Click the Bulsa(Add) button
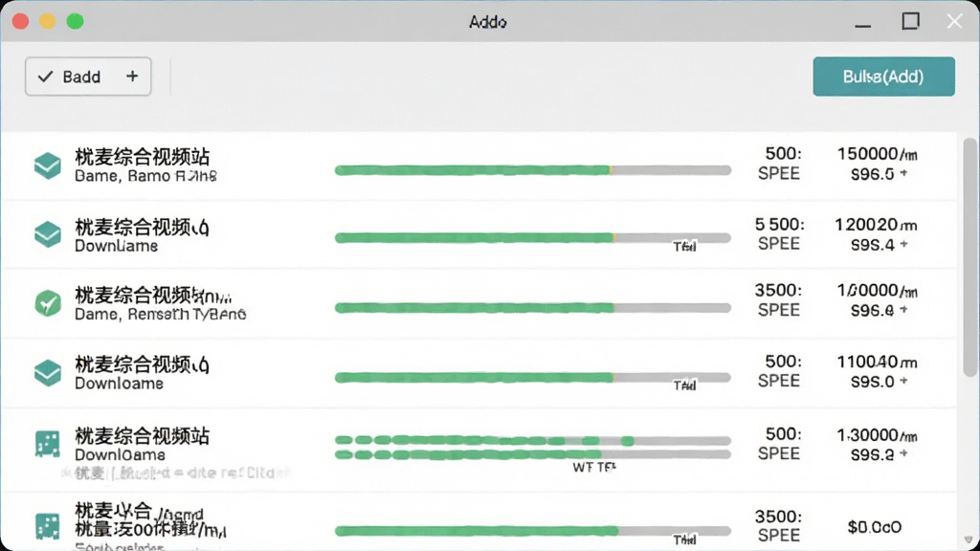 pos(883,77)
